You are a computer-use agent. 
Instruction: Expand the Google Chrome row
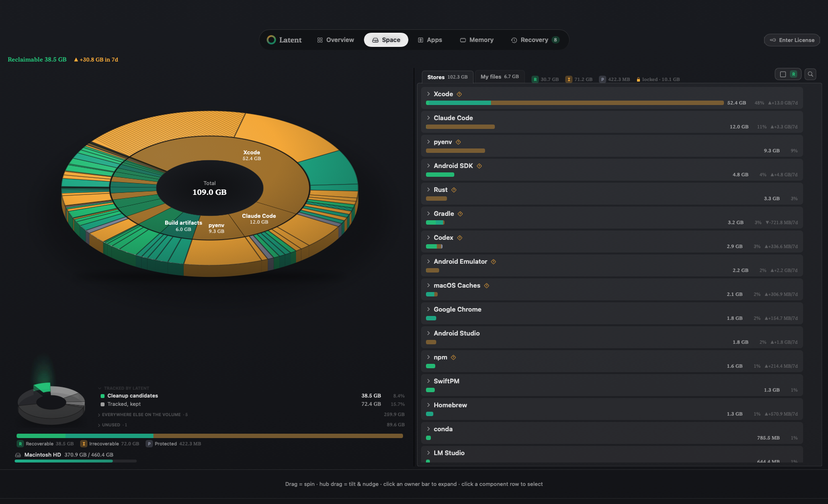(x=428, y=309)
